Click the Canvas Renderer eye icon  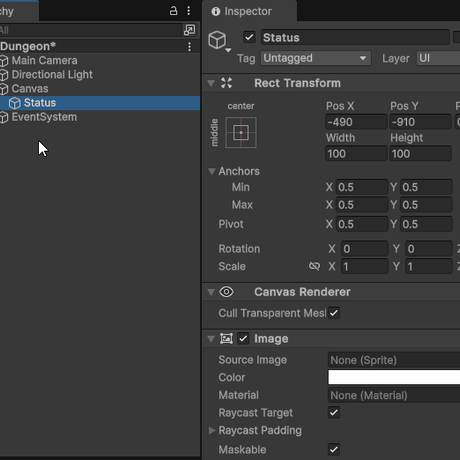[x=226, y=292]
